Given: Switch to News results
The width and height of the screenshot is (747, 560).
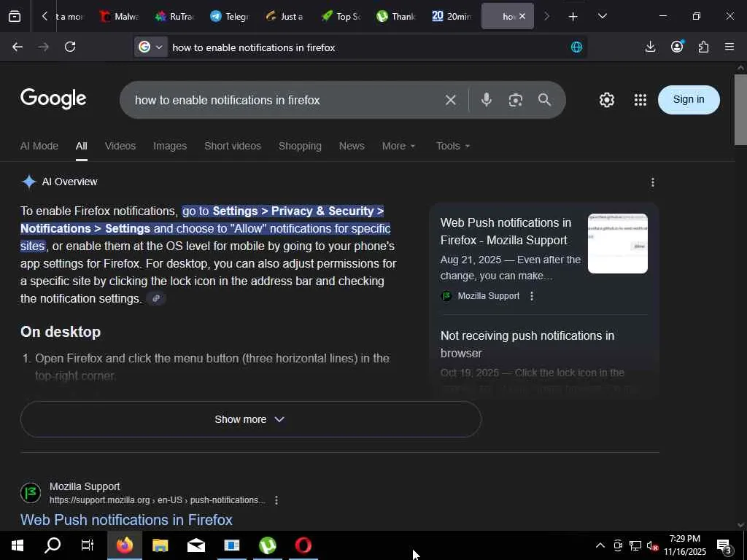Looking at the screenshot, I should (352, 146).
